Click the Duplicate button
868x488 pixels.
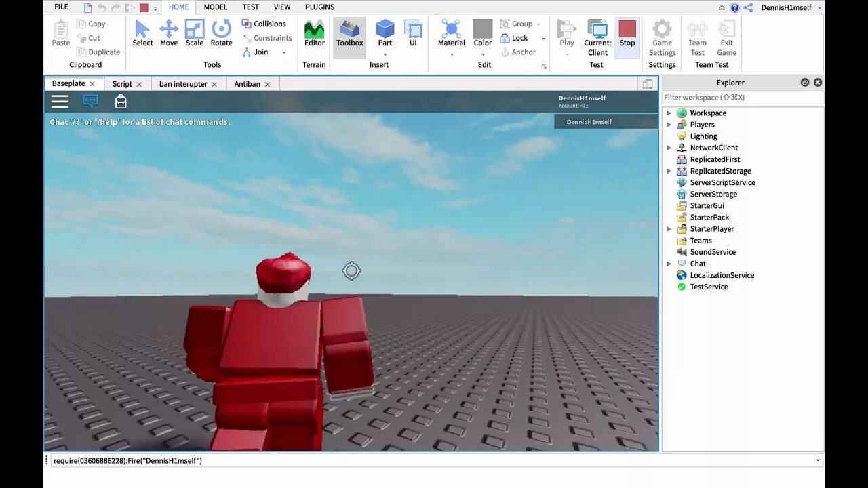(98, 52)
